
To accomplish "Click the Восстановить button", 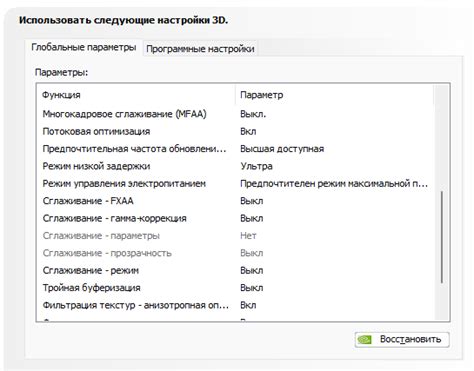I will coord(402,340).
